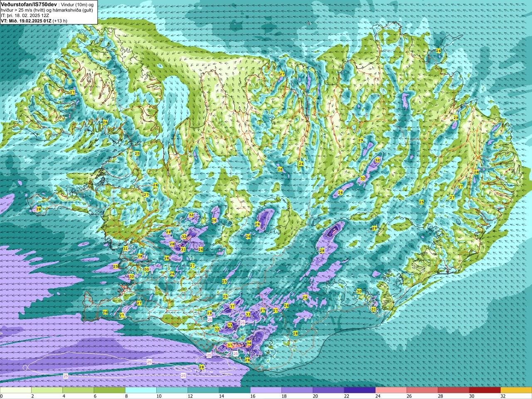Click the 'Veðurstofan/IS750dev' title text
Screen dimensions: 532x399
(29, 4)
